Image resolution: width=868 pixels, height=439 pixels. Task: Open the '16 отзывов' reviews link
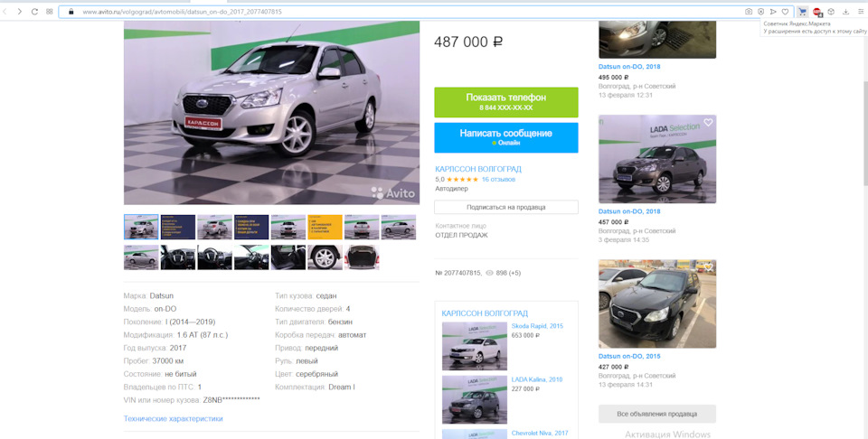click(498, 180)
